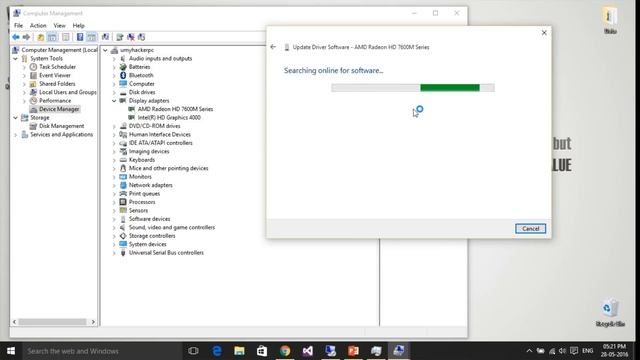Select Disk Management under Storage
Image resolution: width=640 pixels, height=360 pixels.
[x=62, y=126]
